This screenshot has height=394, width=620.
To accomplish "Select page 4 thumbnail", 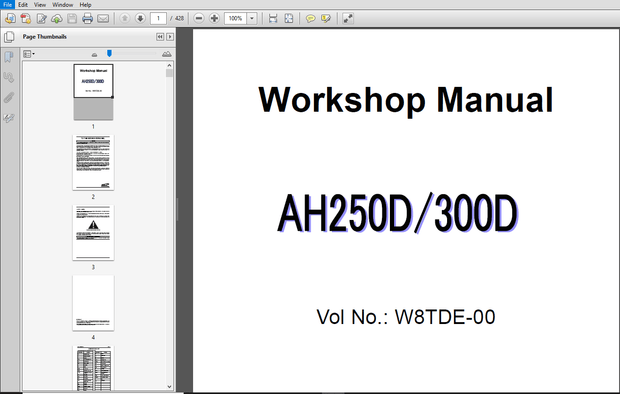I will 93,303.
